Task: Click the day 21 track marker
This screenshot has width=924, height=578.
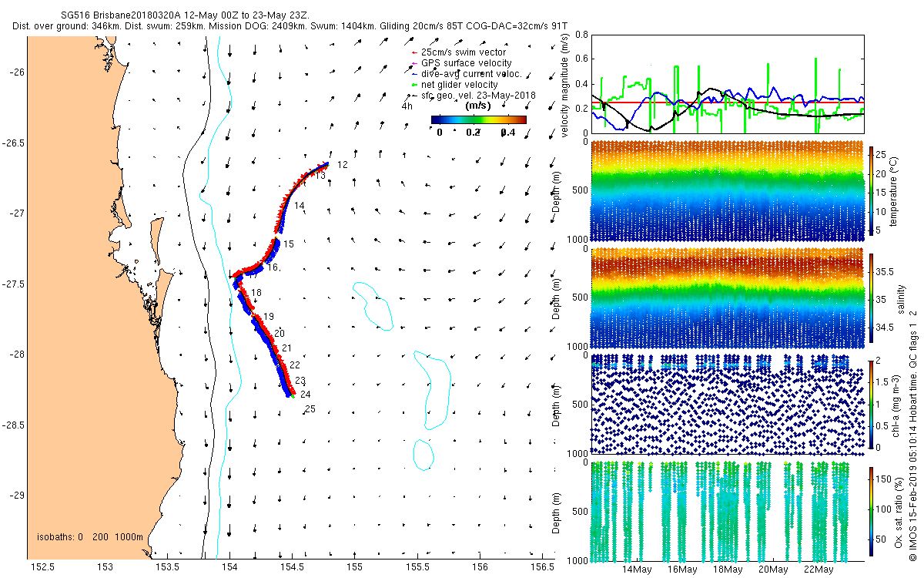Action: 286,348
